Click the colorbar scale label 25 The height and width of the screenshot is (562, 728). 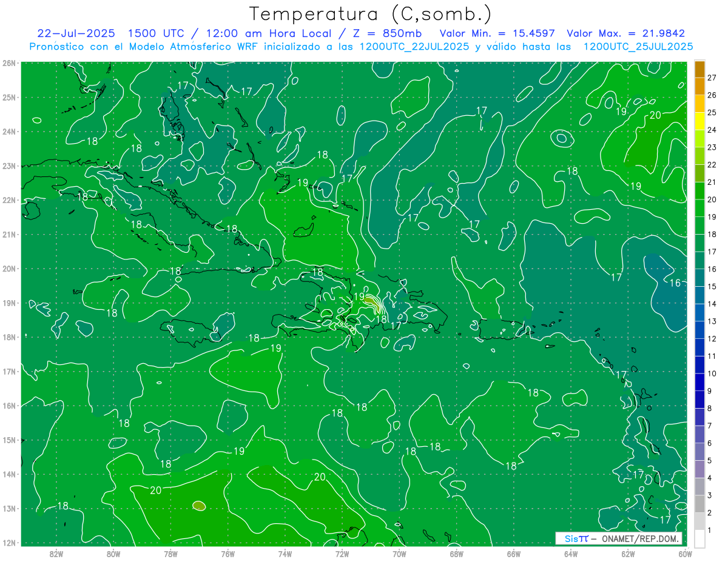pyautogui.click(x=712, y=113)
